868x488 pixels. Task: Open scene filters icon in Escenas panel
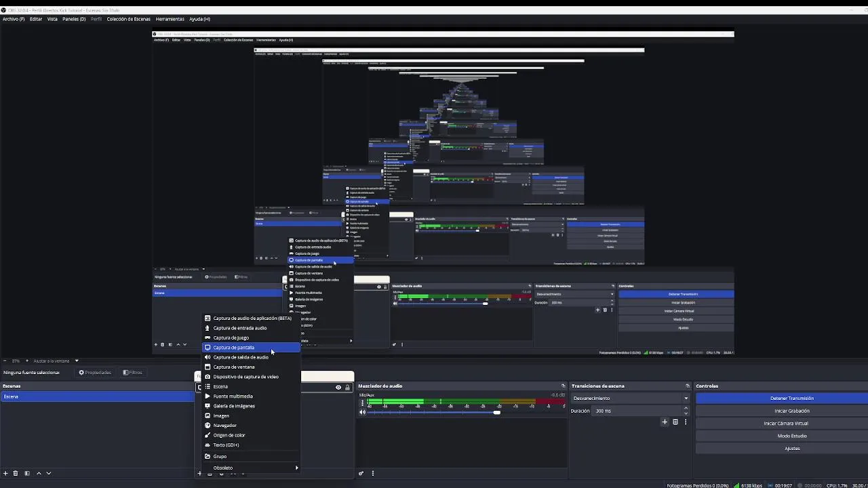click(x=27, y=473)
